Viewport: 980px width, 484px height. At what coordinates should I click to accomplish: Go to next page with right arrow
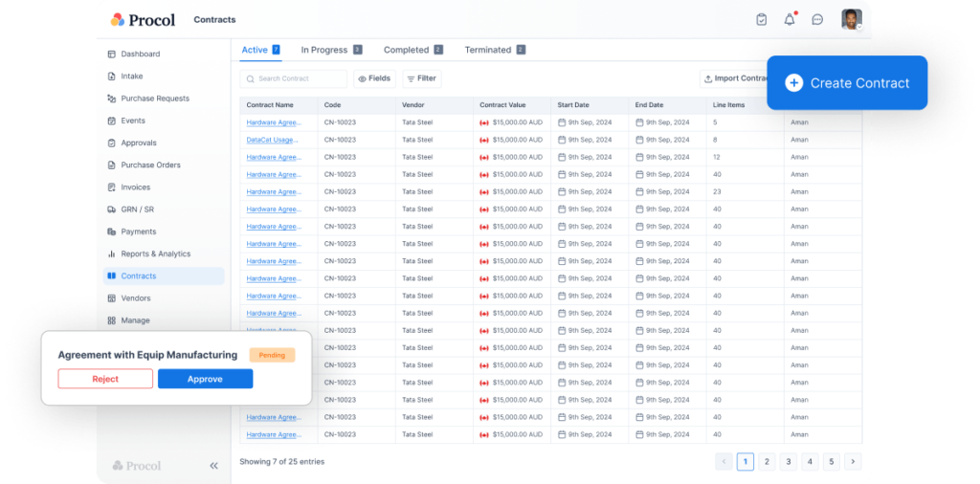point(852,462)
